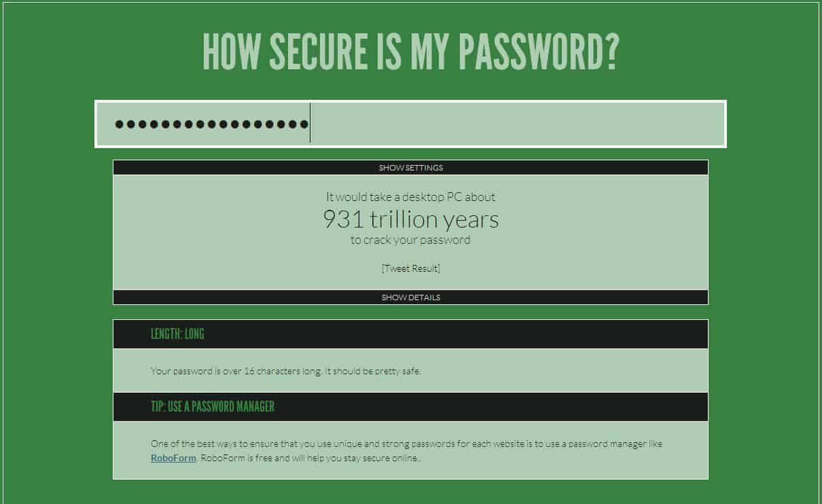Click 'It would take a desktop PC about' text
Image resolution: width=822 pixels, height=504 pixels.
click(x=410, y=197)
